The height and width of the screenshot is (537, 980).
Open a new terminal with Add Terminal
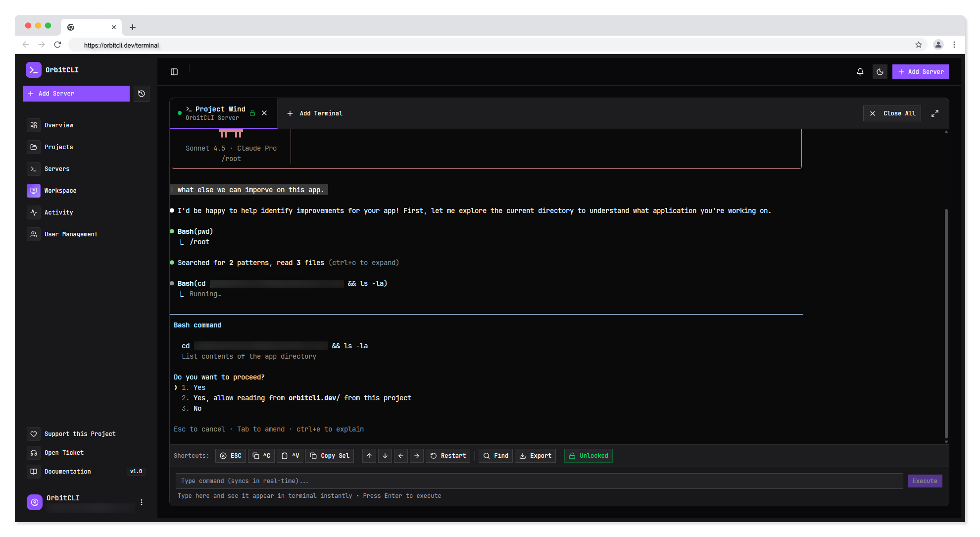tap(315, 113)
